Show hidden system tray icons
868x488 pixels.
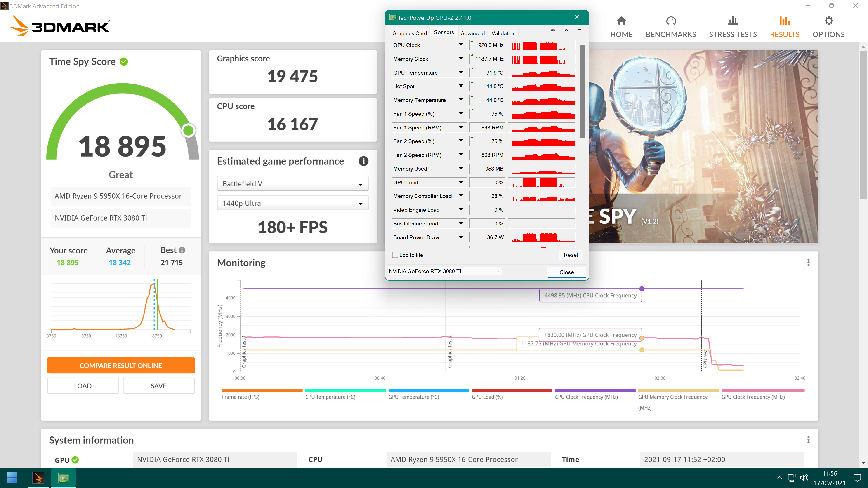click(780, 478)
